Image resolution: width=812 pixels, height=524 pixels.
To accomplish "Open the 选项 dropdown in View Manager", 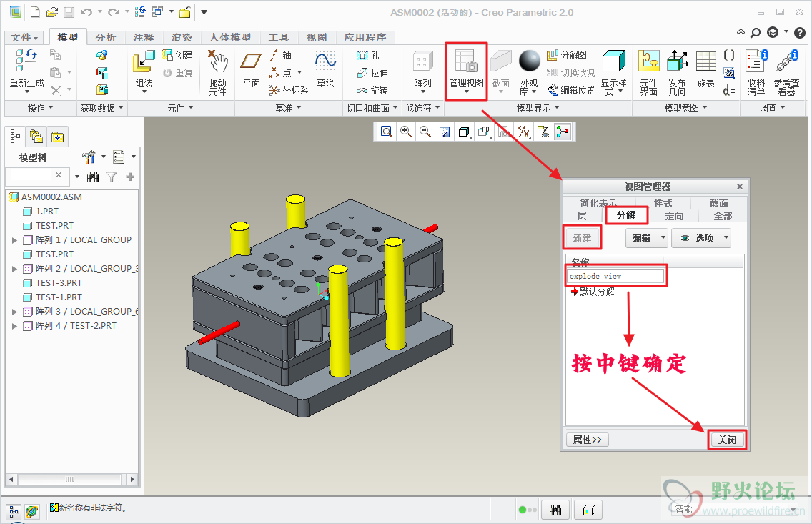I will click(701, 238).
